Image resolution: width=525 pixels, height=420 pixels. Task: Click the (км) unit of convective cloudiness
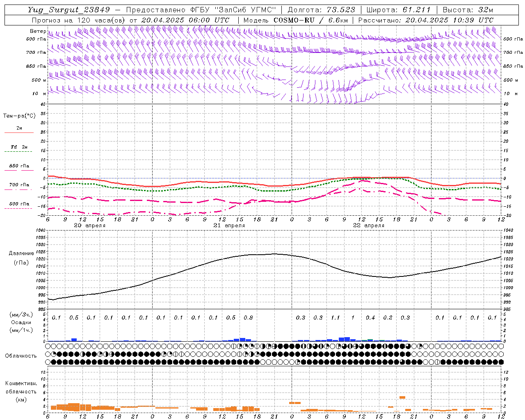[21, 399]
